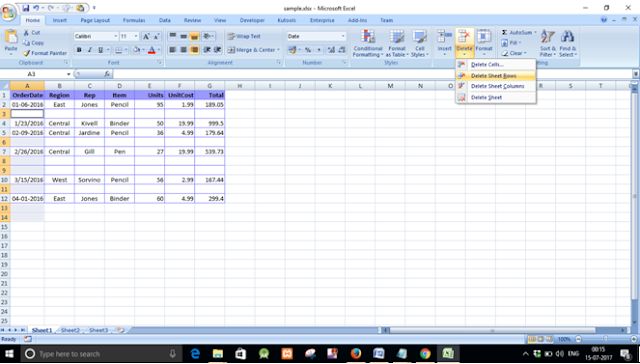Viewport: 640px width, 364px height.
Task: Expand the formula bar
Action: [636, 74]
